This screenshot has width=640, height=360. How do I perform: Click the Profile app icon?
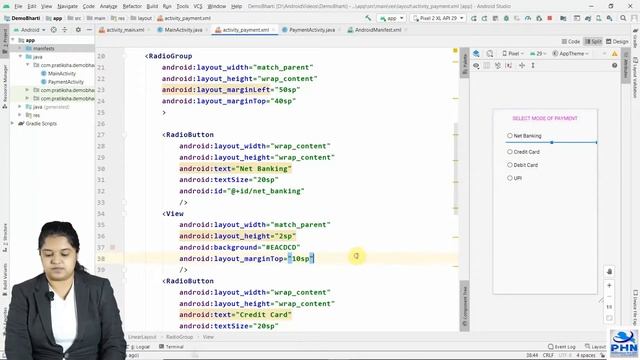528,18
